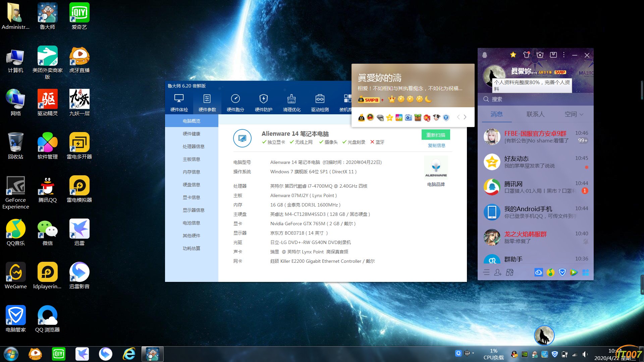
Task: Select 电池信息 in the sidebar
Action: point(192,223)
